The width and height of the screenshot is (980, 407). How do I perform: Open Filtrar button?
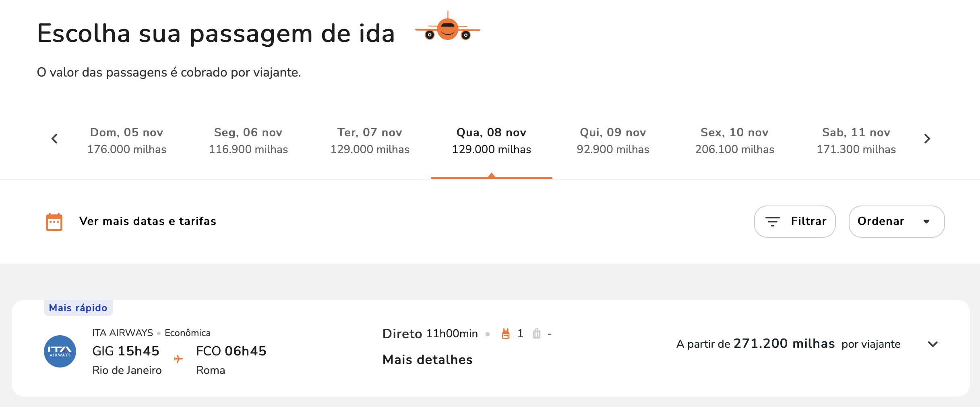795,222
